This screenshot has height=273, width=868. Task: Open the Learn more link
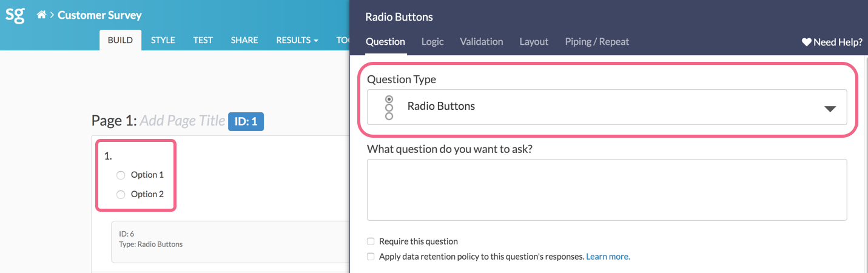[x=608, y=257]
